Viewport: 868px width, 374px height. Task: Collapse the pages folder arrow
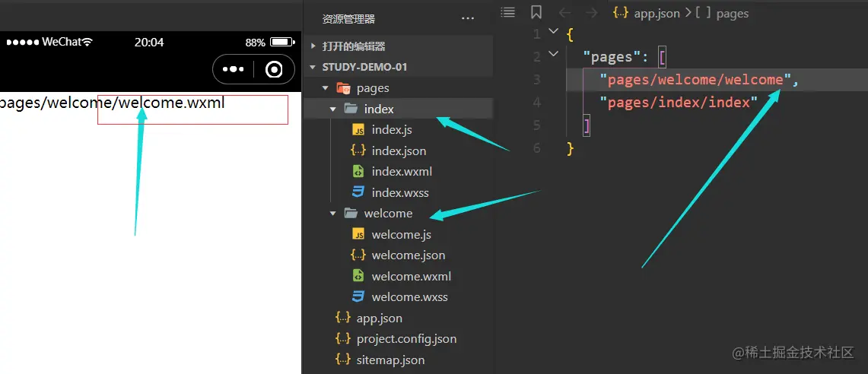(325, 88)
